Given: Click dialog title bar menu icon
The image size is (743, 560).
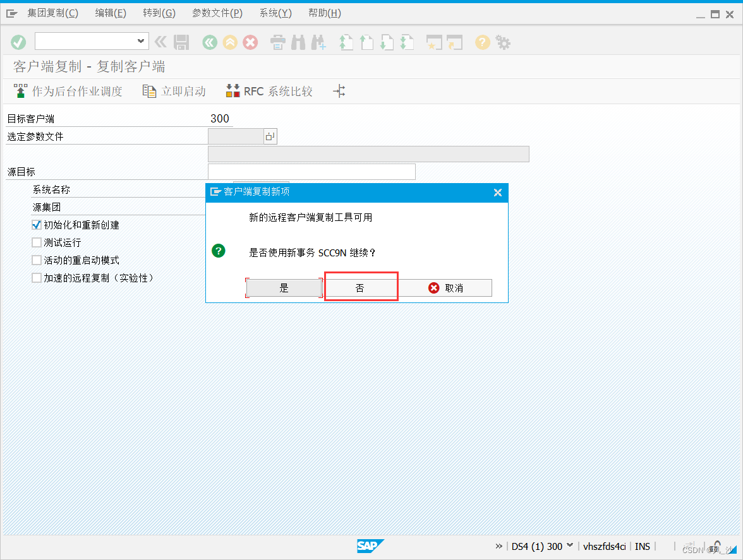Looking at the screenshot, I should point(215,192).
